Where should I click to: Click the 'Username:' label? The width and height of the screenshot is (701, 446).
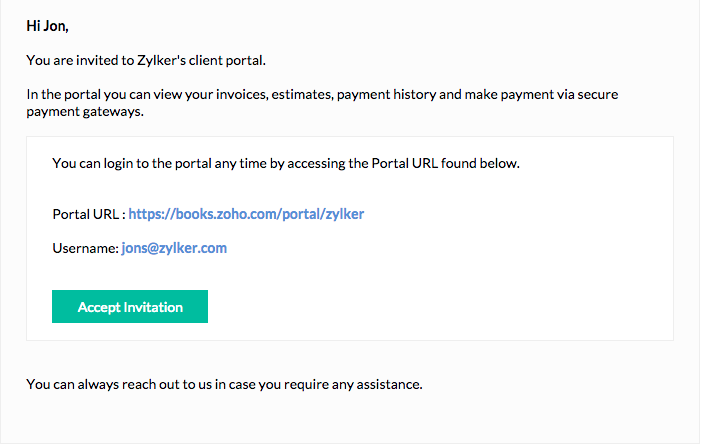85,248
